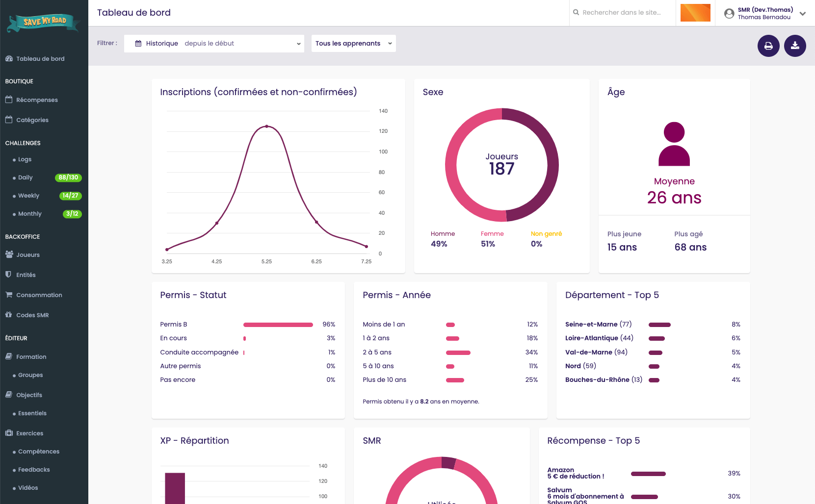Open Récompenses in the sidebar
Viewport: 815px width, 504px height.
tap(37, 100)
